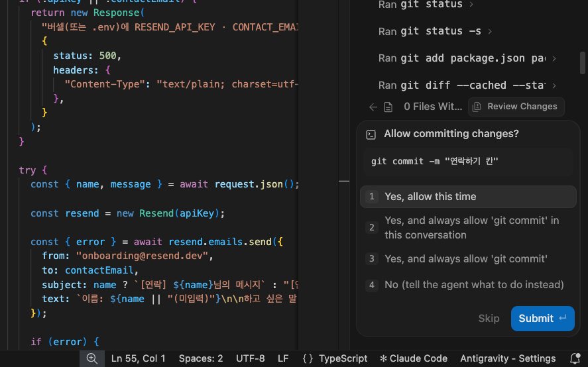Viewport: 588px width, 367px height.
Task: Select option 1 Yes, allow this time
Action: click(x=468, y=197)
